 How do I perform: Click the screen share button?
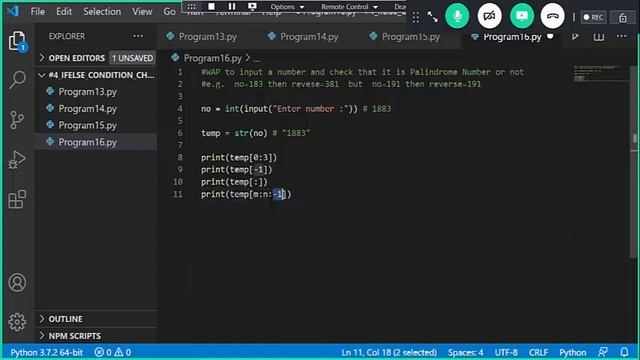click(522, 16)
